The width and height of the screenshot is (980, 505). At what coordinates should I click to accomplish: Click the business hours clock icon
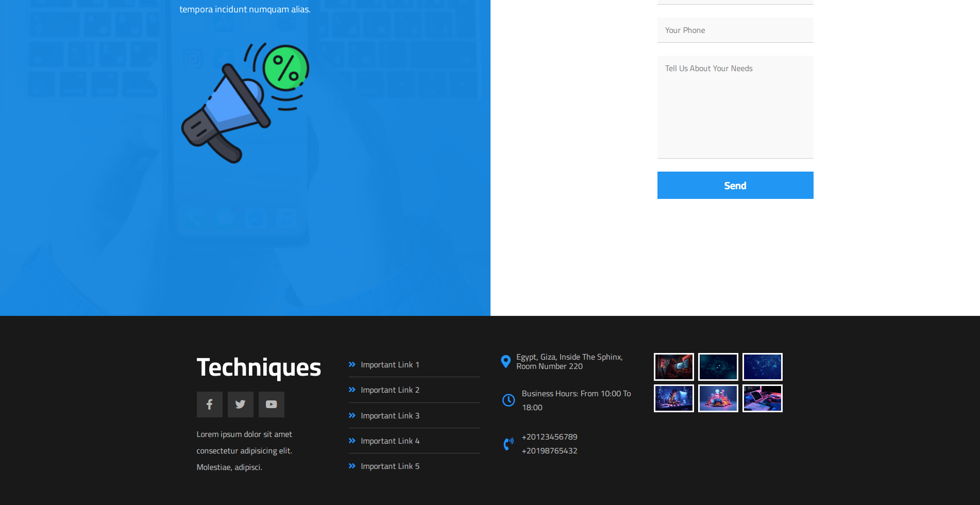click(x=509, y=400)
